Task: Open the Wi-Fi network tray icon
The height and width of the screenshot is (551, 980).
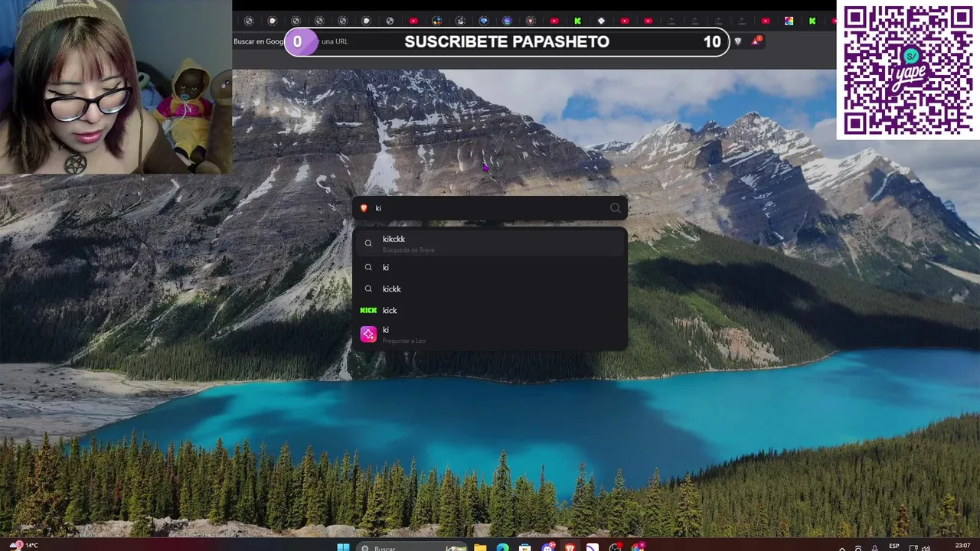Action: (x=857, y=547)
